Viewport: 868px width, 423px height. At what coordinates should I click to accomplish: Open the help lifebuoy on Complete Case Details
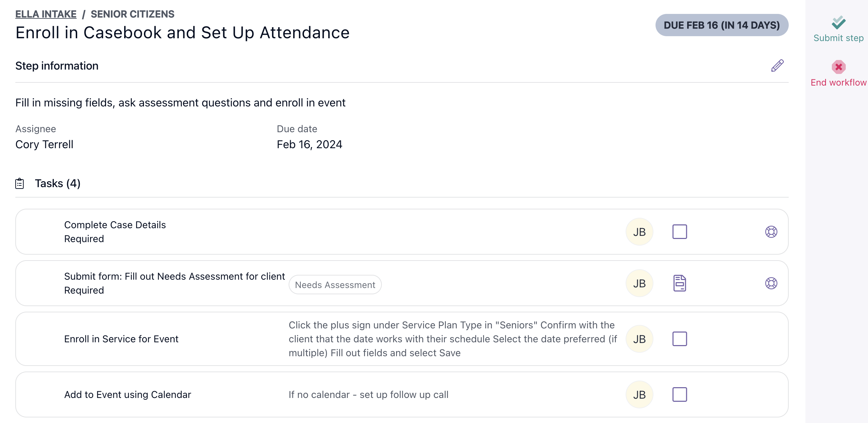pyautogui.click(x=771, y=231)
